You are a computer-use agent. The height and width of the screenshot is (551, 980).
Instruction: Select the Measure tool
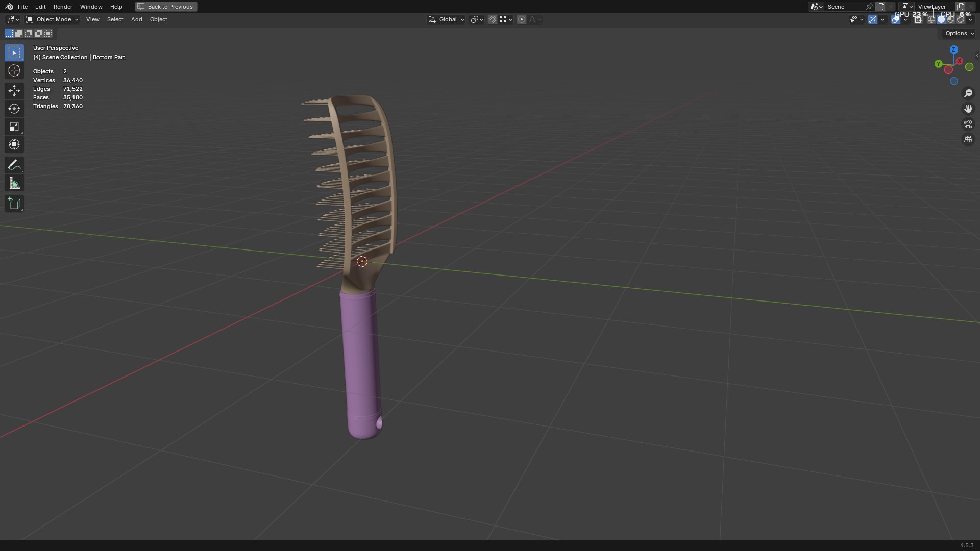pyautogui.click(x=14, y=183)
